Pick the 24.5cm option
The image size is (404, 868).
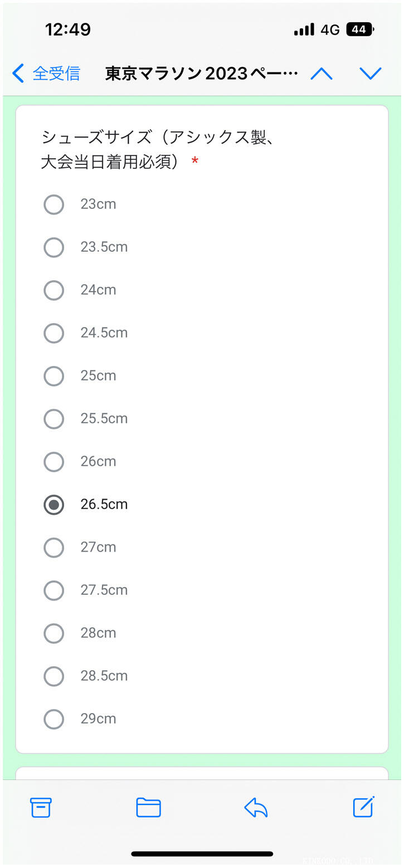[54, 333]
